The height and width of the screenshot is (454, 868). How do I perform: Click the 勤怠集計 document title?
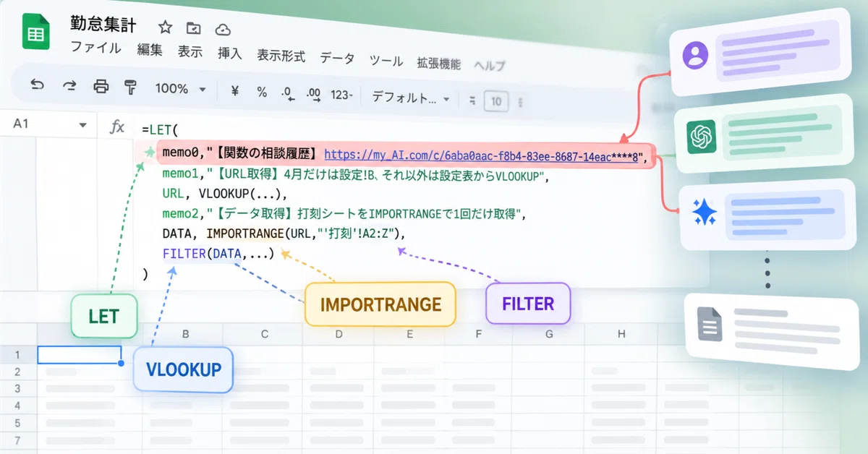click(103, 23)
